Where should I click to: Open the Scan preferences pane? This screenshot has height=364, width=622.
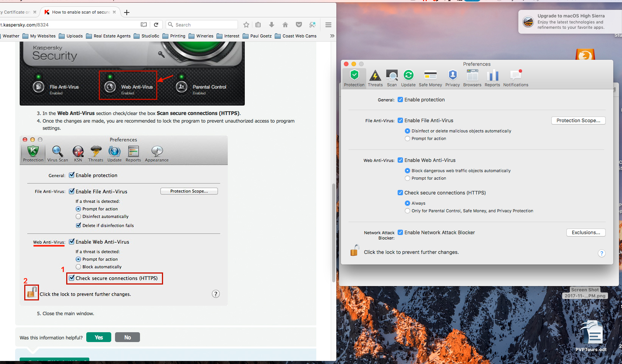[x=392, y=78]
